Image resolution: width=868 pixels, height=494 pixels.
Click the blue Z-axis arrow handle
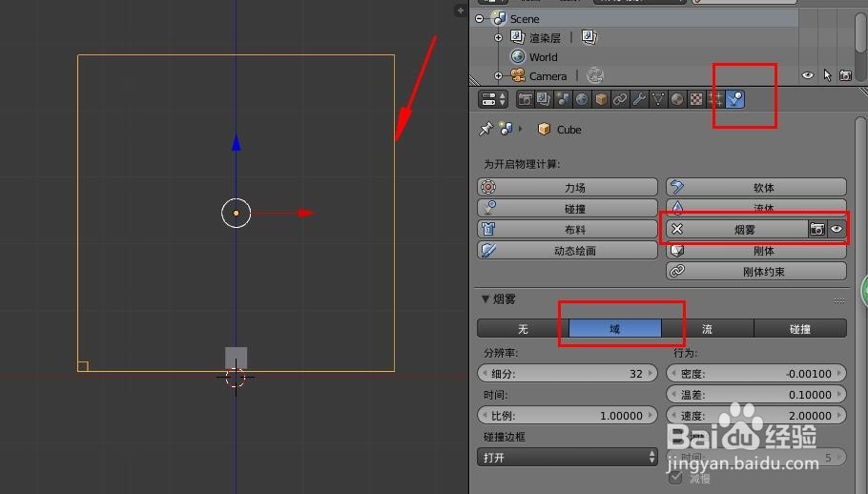237,143
